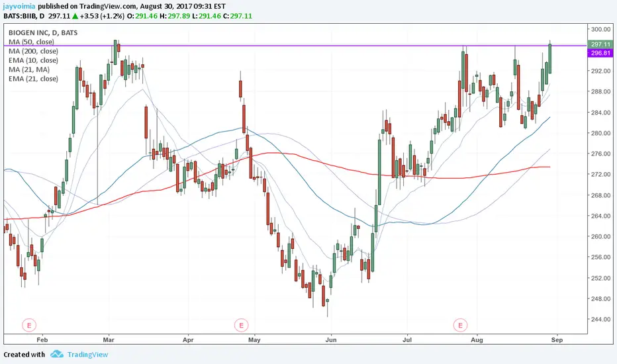Select the EMA (10, close) indicator label
Image resolution: width=617 pixels, height=364 pixels.
[33, 60]
